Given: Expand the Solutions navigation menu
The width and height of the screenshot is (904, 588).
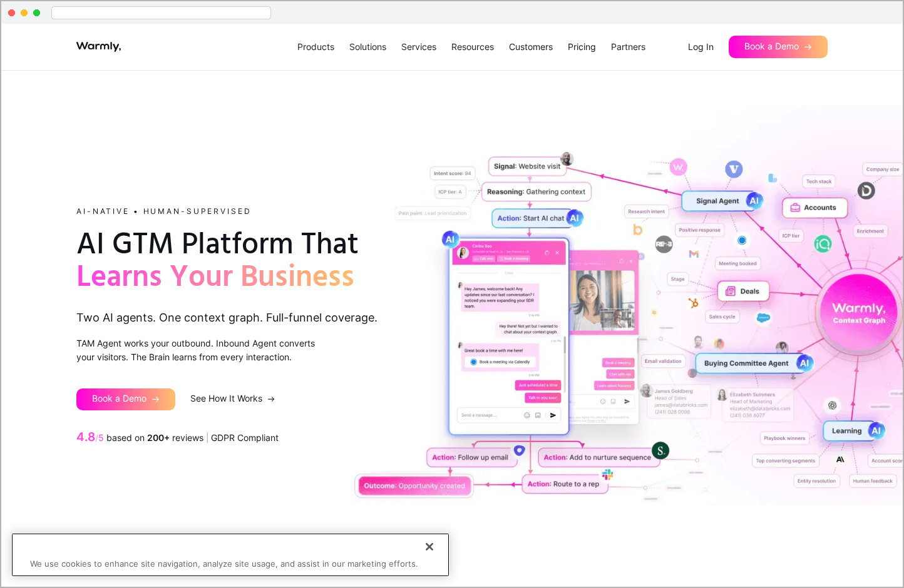Looking at the screenshot, I should click(x=367, y=47).
